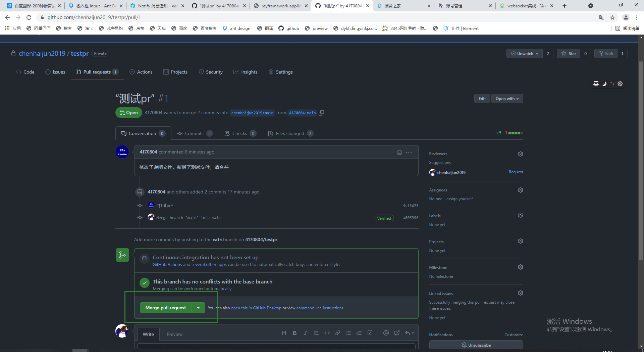Open the comment options ellipsis menu
Screen dimensions: 644x352
409,152
